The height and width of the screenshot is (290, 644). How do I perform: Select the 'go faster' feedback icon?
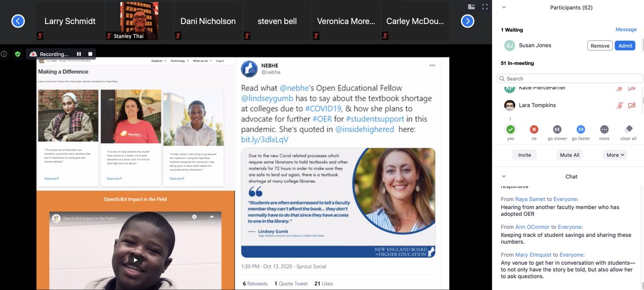(x=581, y=129)
